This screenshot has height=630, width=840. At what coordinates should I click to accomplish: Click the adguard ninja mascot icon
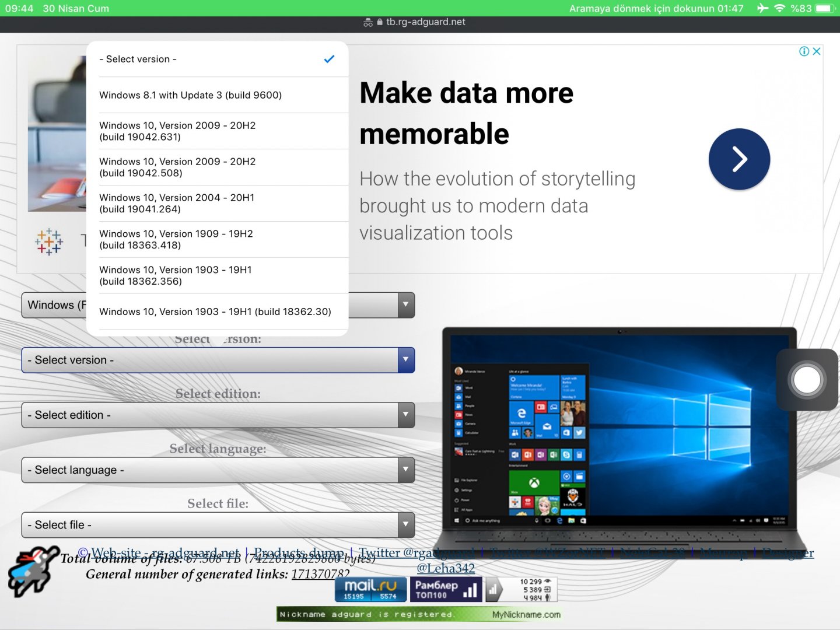34,571
